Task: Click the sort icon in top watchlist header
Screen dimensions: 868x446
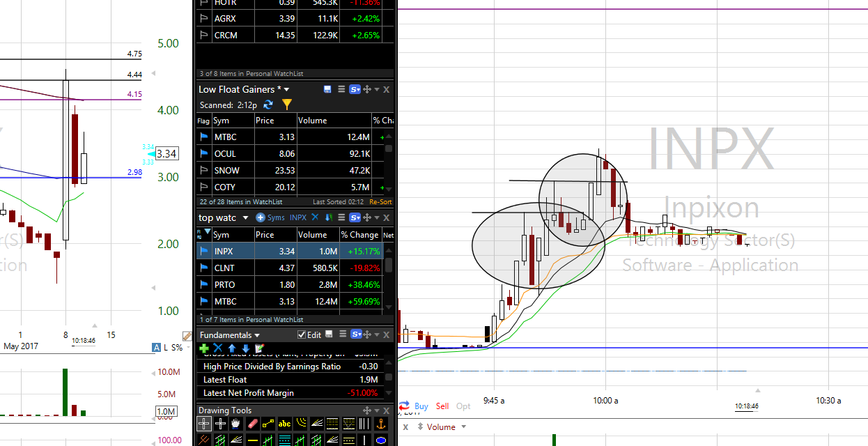Action: point(329,217)
